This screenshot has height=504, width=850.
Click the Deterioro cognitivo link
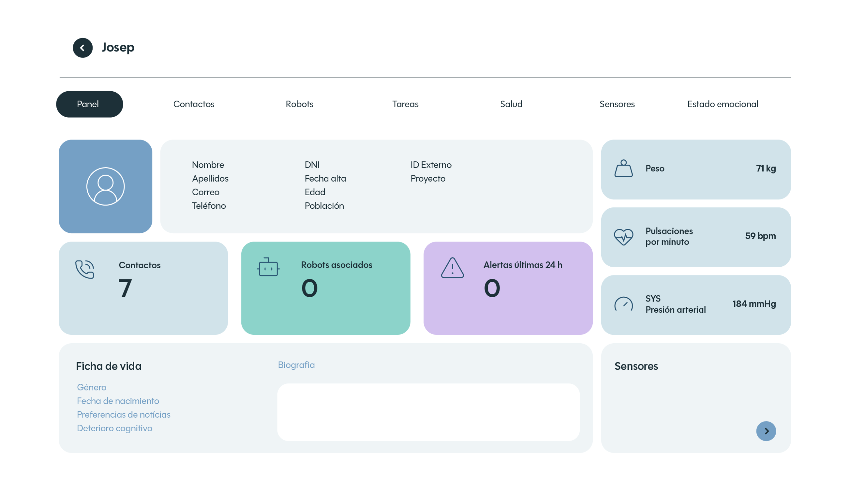115,428
